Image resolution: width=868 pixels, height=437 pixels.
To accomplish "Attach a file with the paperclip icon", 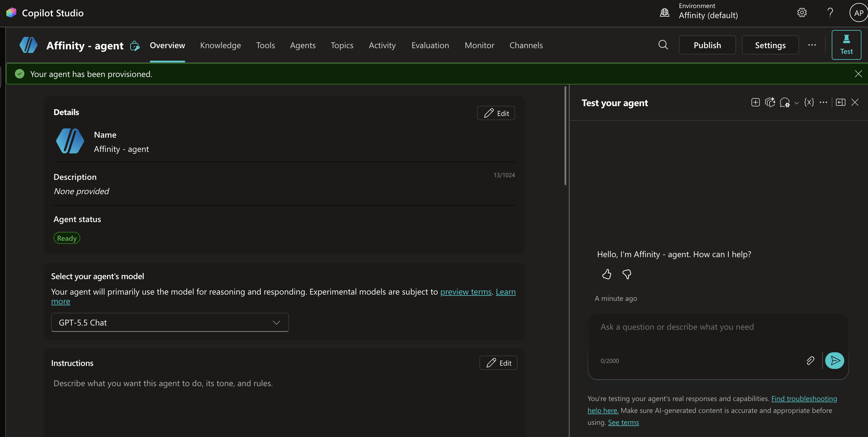I will pos(810,361).
